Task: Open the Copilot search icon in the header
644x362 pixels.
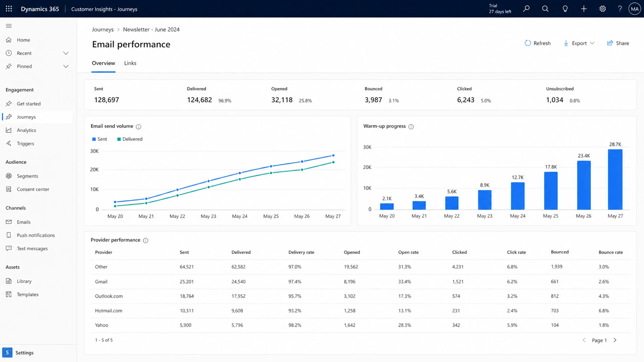Action: coord(527,8)
